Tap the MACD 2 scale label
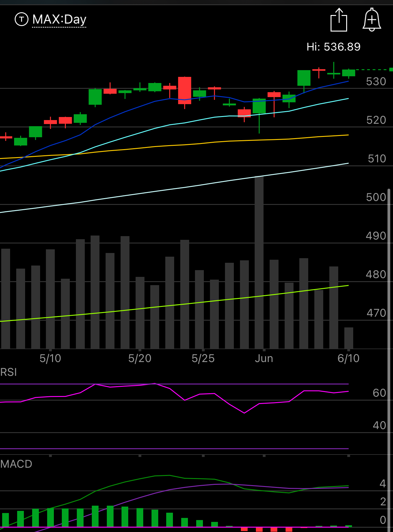 [383, 502]
